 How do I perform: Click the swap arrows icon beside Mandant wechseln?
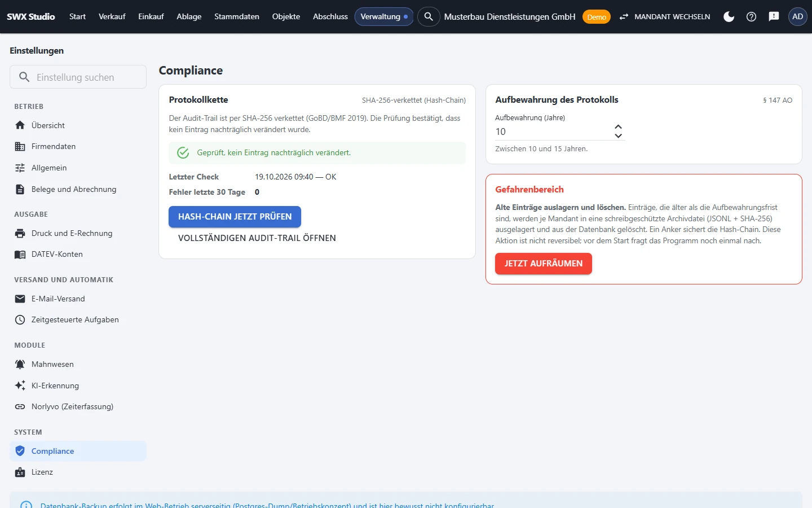coord(624,16)
